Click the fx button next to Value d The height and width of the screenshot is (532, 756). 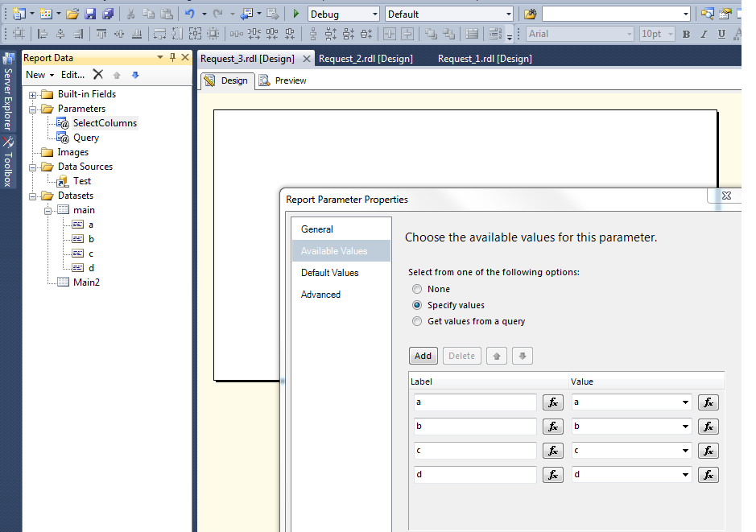[x=708, y=475]
